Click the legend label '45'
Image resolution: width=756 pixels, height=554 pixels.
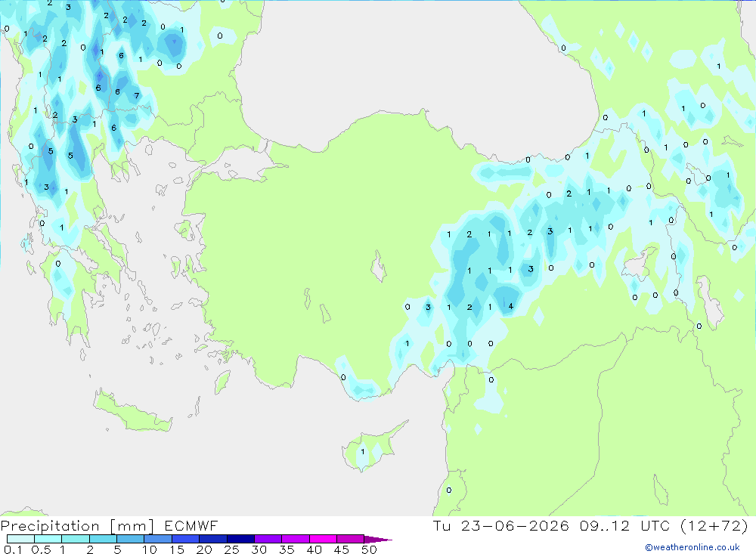click(342, 549)
